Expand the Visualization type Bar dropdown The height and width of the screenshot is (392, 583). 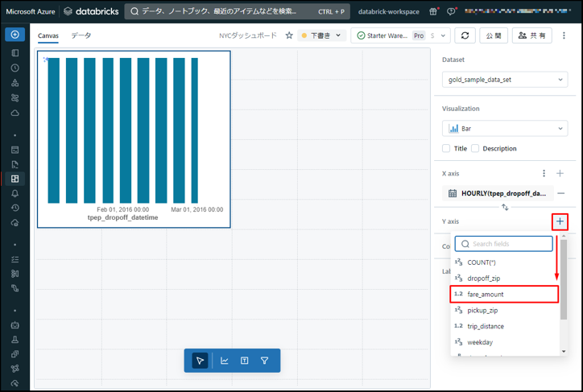coord(506,129)
